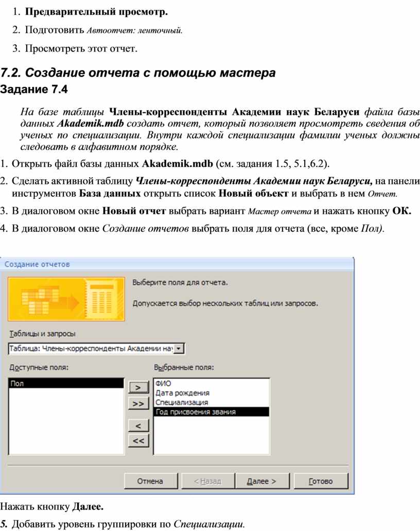Screen dimensions: 420x531
Task: Click the heading Создание отчета с помощью мастера
Action: pyautogui.click(x=138, y=73)
